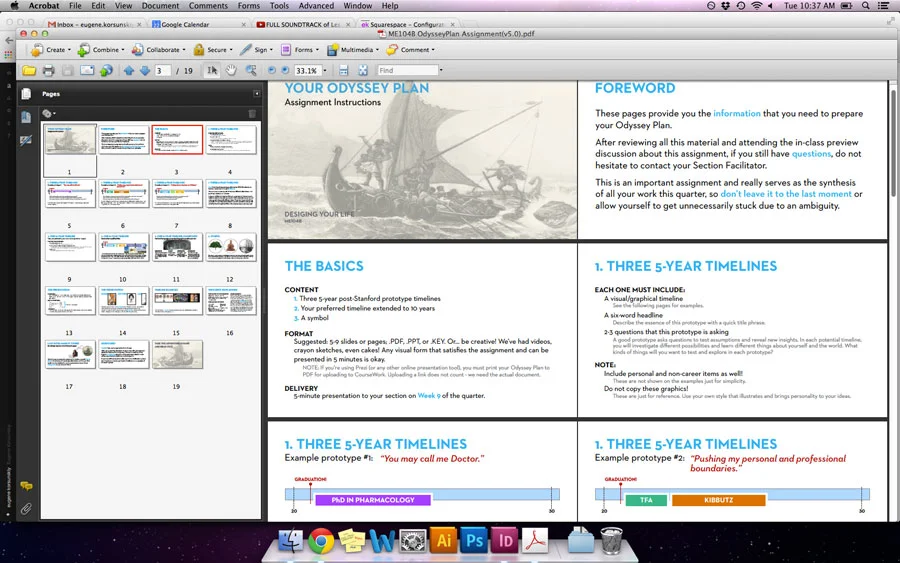
Task: Click the Print icon in toolbar
Action: click(48, 71)
